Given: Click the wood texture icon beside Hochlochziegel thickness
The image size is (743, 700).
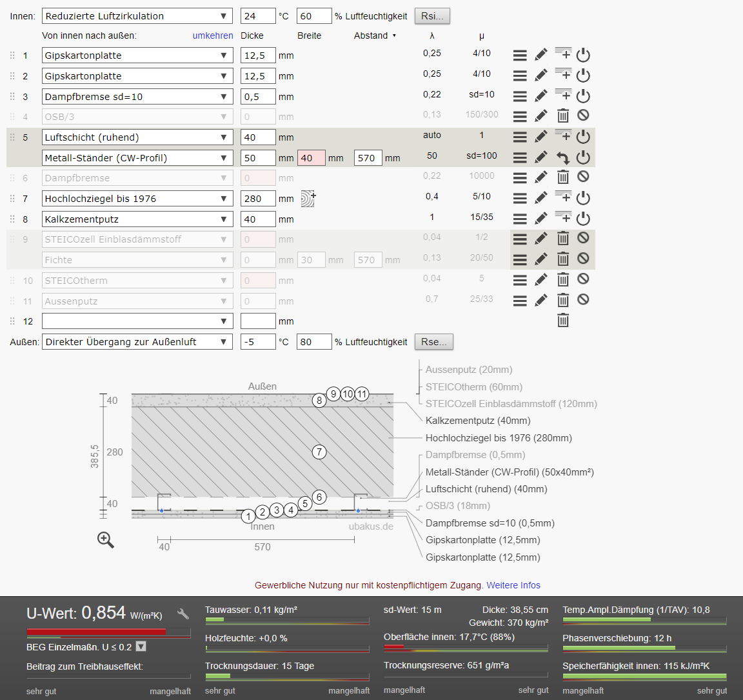Looking at the screenshot, I should click(x=308, y=198).
